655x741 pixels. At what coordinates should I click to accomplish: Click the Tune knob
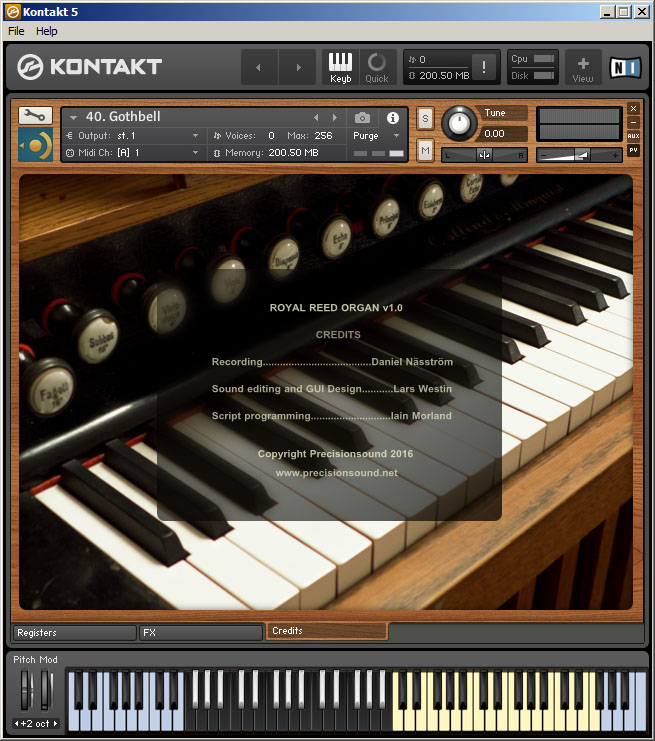pos(459,123)
